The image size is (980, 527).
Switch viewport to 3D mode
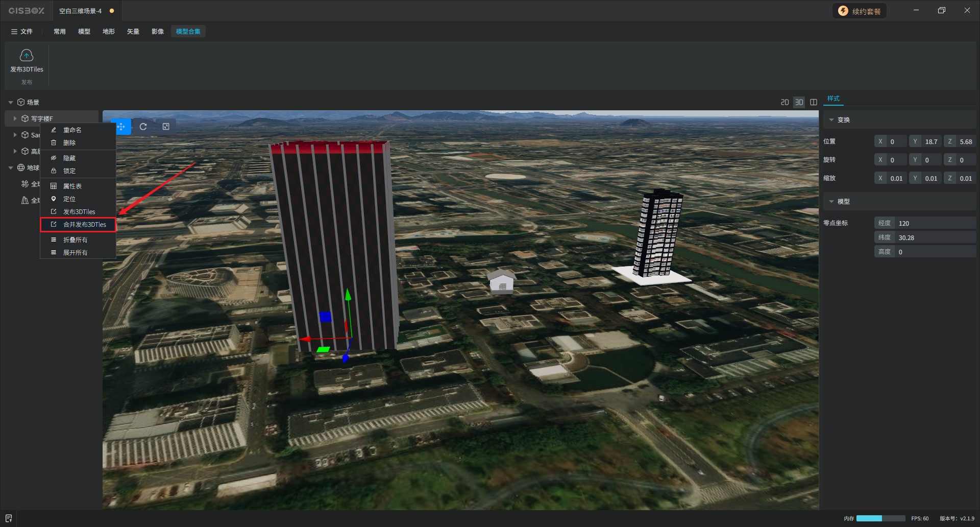[x=799, y=102]
